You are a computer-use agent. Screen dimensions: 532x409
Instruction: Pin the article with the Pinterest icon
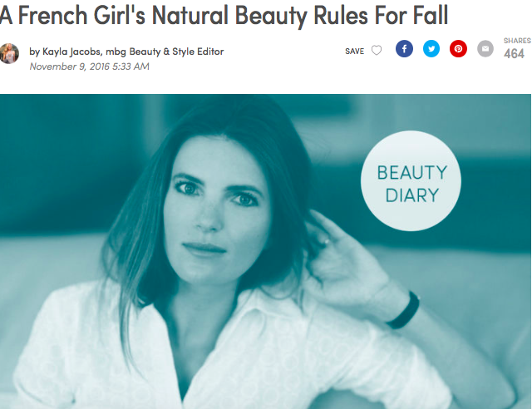pos(458,49)
